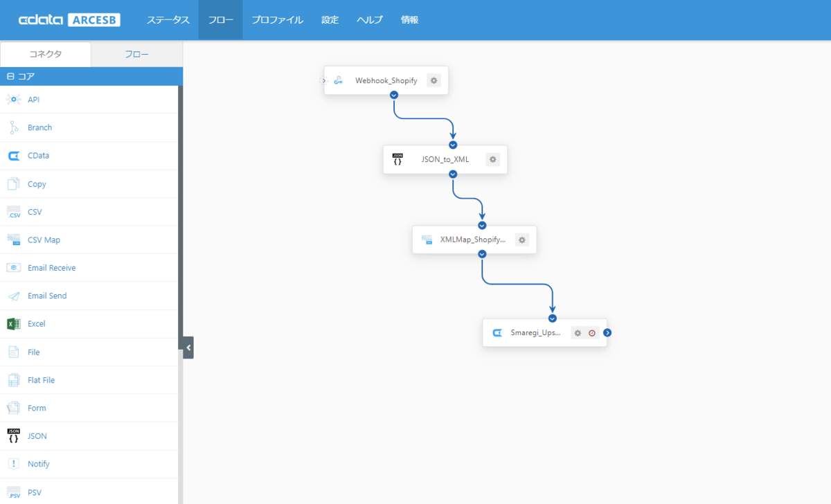Viewport: 831px width, 504px height.
Task: Click the connector list vertical scrollbar
Action: [181, 216]
